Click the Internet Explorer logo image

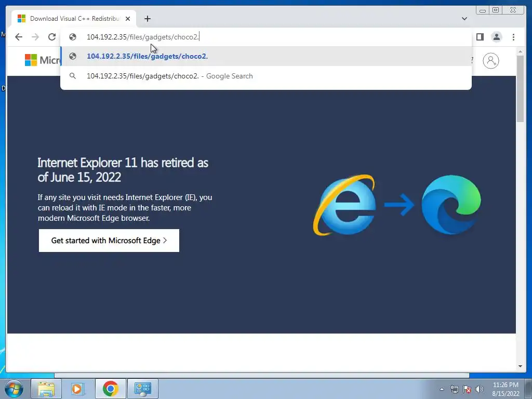(x=345, y=205)
